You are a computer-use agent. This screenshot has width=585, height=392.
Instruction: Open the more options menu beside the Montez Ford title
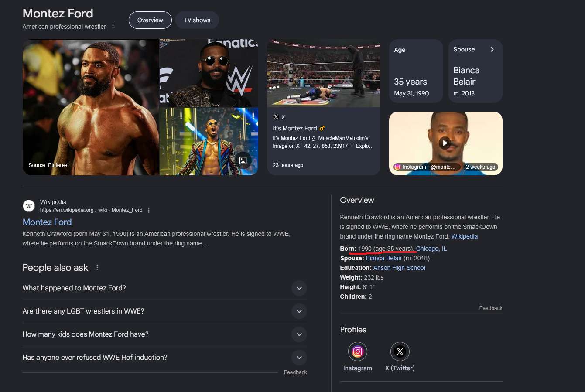point(113,26)
